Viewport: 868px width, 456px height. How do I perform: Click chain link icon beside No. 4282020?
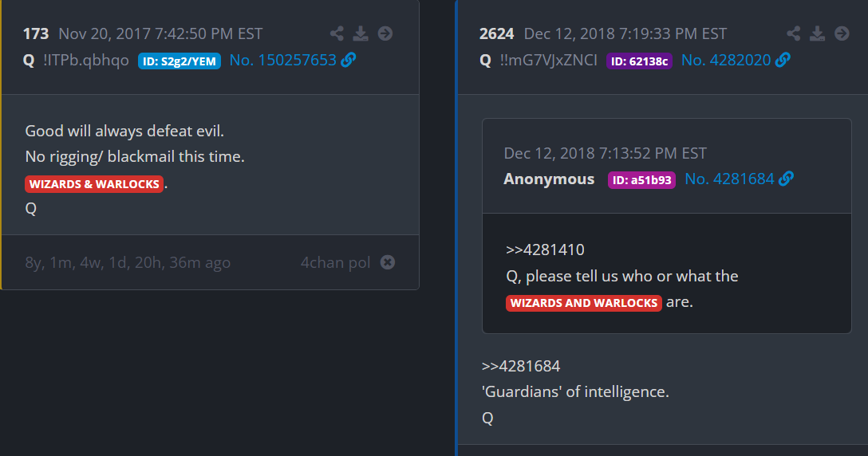pos(783,60)
